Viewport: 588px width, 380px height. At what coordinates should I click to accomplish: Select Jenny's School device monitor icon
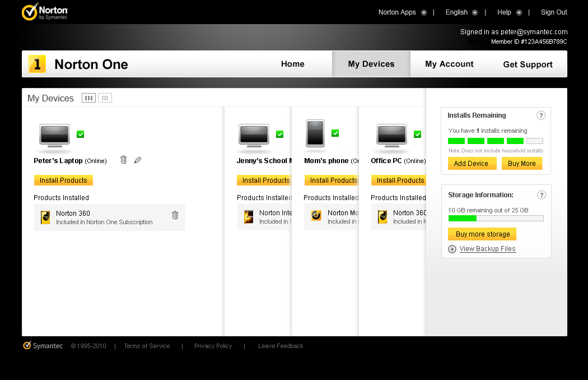click(254, 136)
